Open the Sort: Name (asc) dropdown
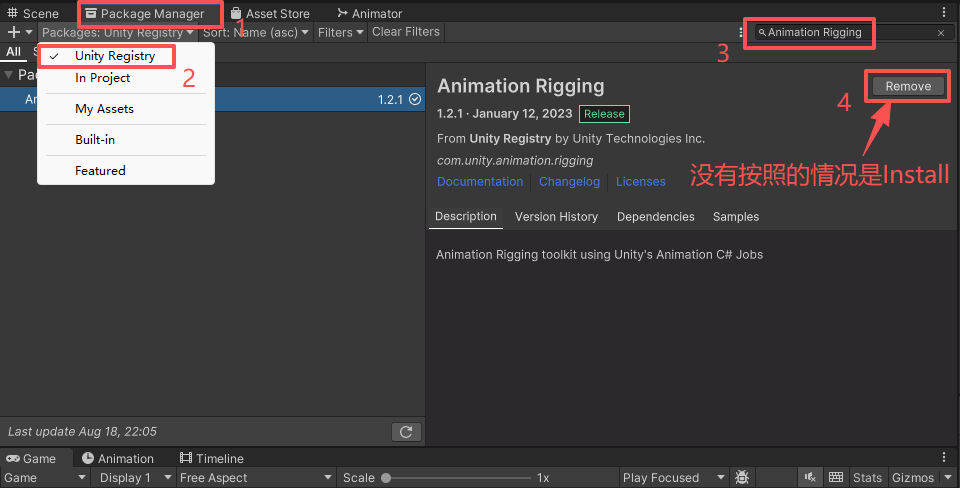960x488 pixels. (256, 32)
